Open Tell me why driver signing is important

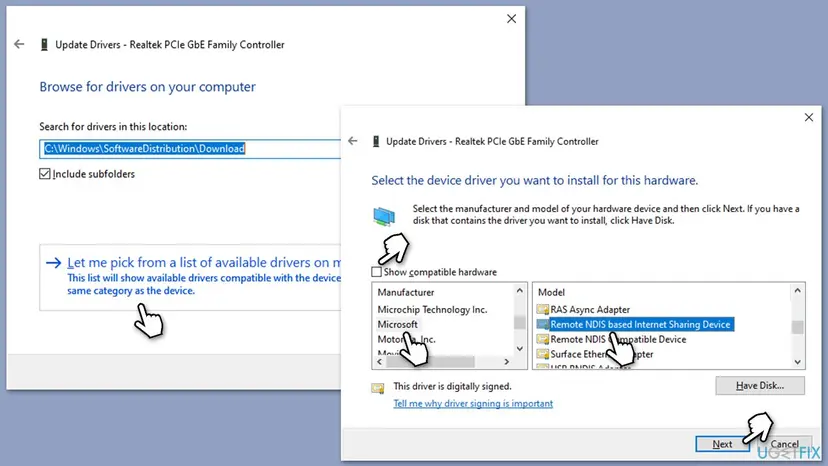473,403
